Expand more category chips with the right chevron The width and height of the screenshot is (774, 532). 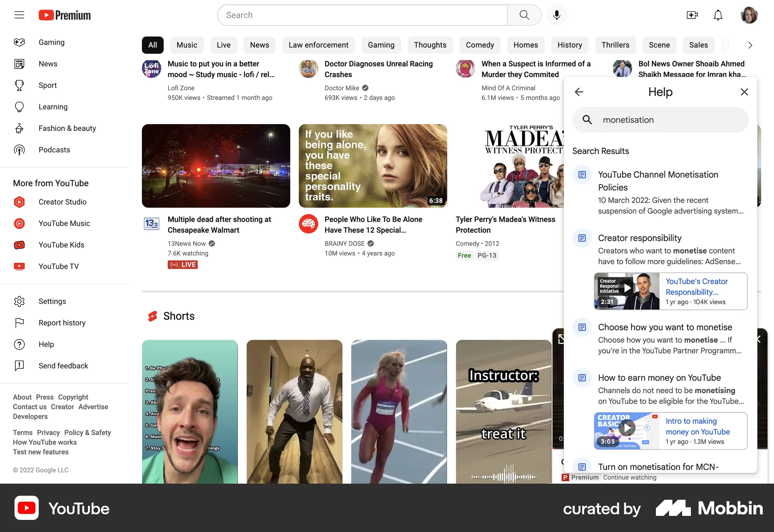point(750,45)
